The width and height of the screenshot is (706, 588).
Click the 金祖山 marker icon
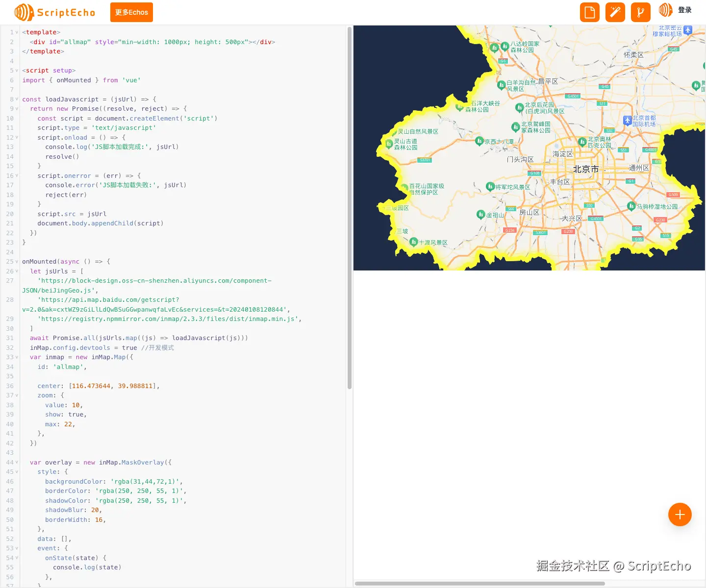[x=481, y=214]
